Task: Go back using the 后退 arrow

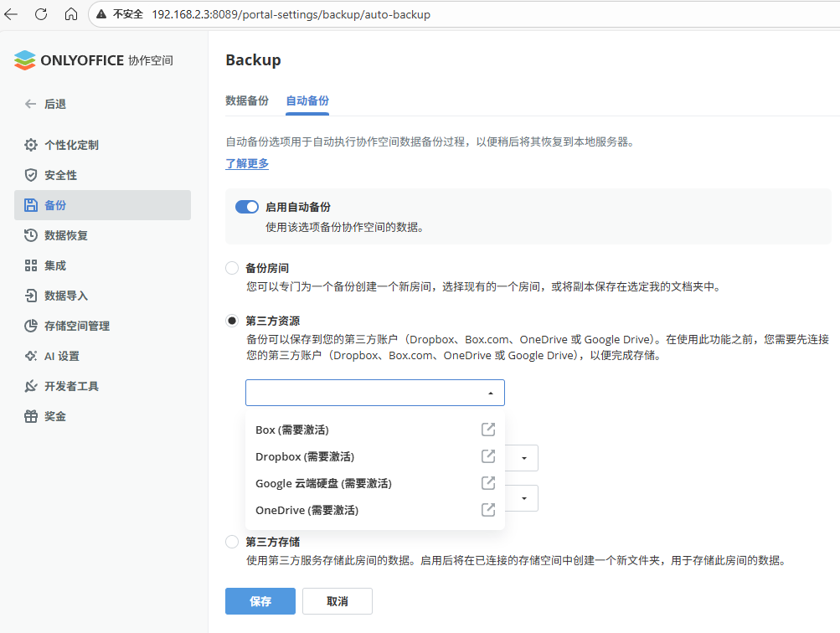Action: click(x=31, y=104)
